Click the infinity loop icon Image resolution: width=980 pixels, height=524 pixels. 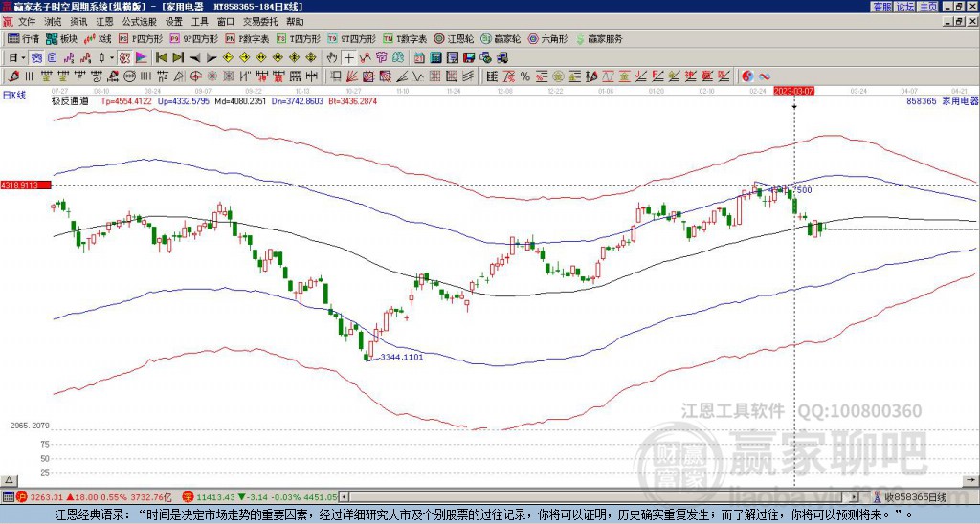coord(765,76)
